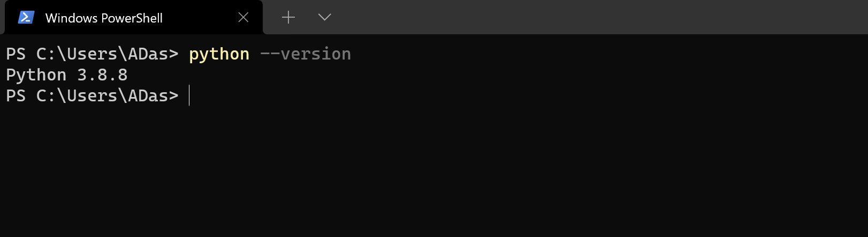Click the empty title bar right of the chevron

(x=589, y=17)
